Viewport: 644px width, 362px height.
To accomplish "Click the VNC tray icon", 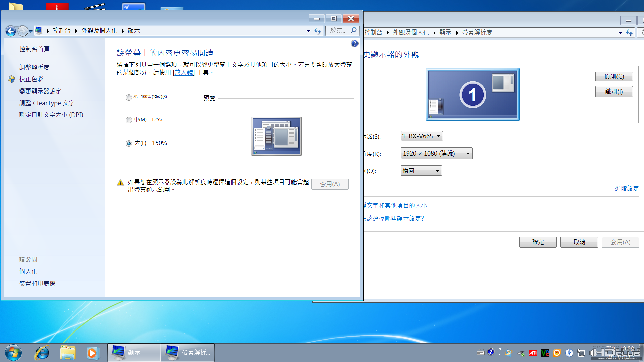I will (545, 353).
